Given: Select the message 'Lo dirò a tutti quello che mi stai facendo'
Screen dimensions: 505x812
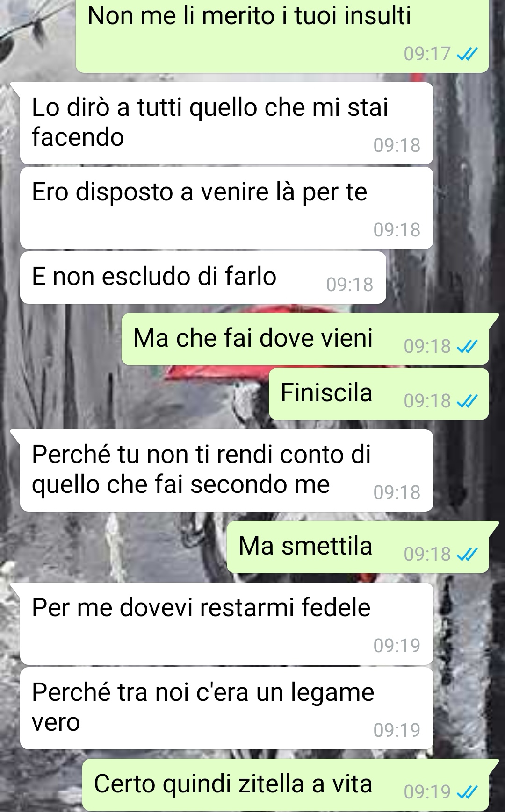Looking at the screenshot, I should 226,123.
